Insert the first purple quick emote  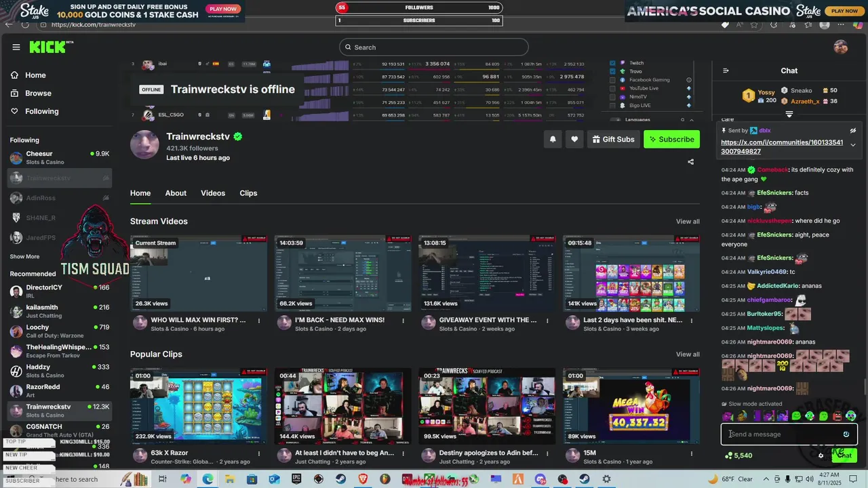pos(728,415)
